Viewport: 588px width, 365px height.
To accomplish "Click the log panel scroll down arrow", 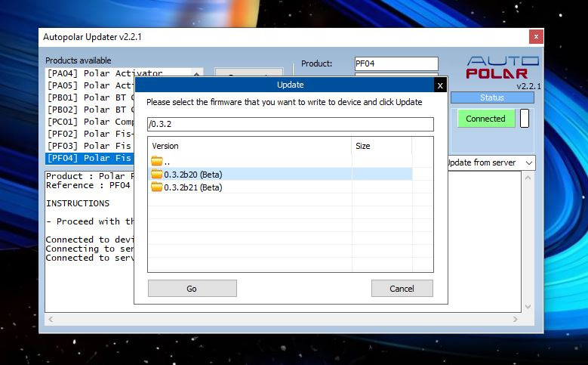I will tap(528, 306).
